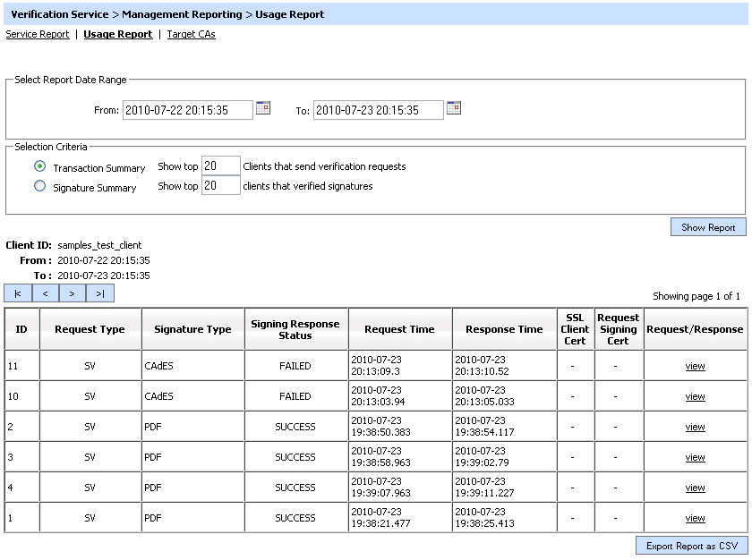This screenshot has height=560, width=752.
Task: Jump to last page of results
Action: tap(100, 293)
